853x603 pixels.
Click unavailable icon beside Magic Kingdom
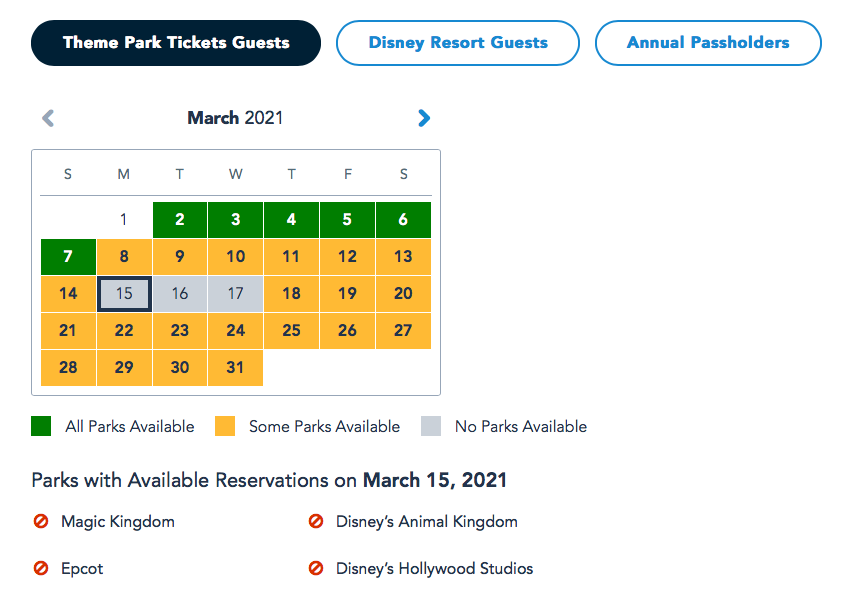[41, 521]
